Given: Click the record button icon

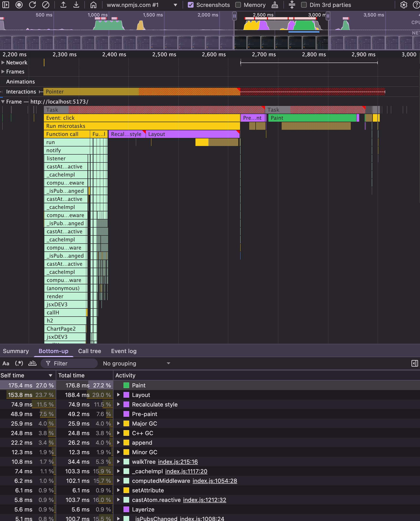Looking at the screenshot, I should (x=19, y=5).
